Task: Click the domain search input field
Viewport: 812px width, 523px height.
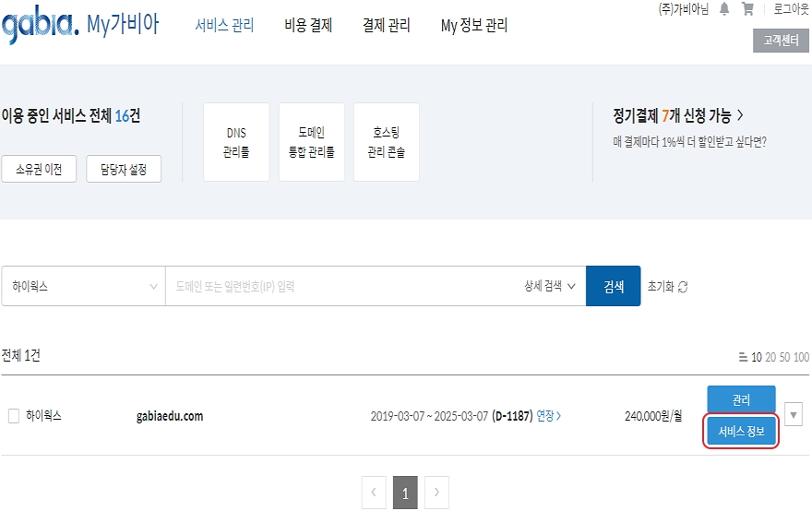Action: (341, 287)
